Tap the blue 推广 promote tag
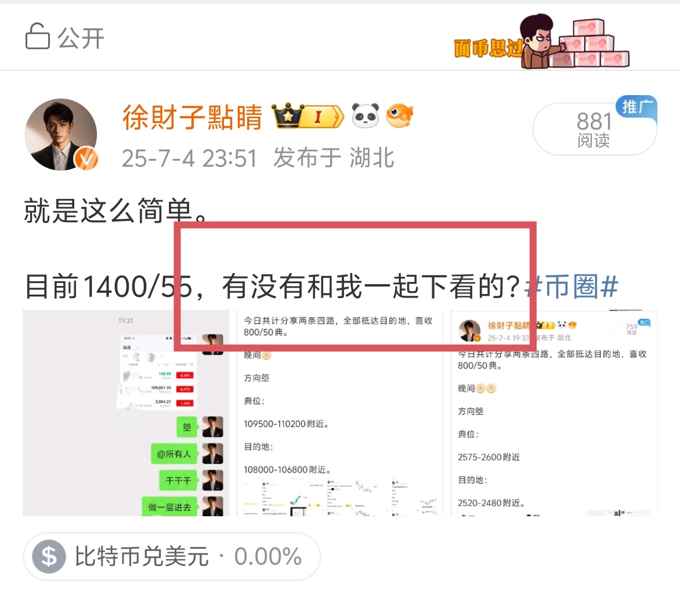 point(636,107)
